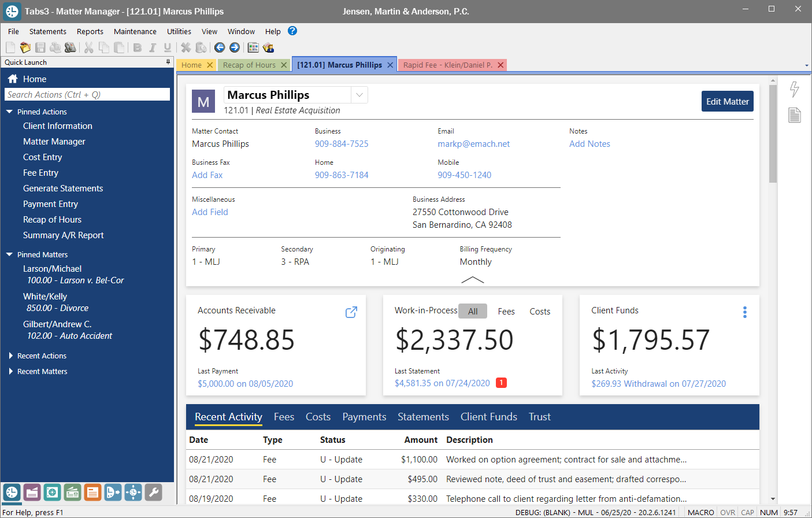Viewport: 812px width, 518px height.
Task: Click the Print toolbar icon
Action: pos(55,47)
